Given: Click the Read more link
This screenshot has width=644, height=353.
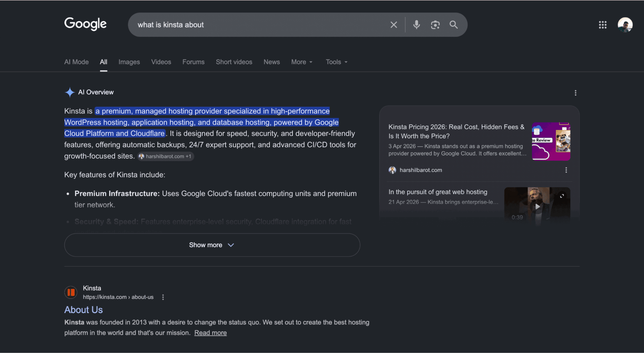Looking at the screenshot, I should click(210, 333).
